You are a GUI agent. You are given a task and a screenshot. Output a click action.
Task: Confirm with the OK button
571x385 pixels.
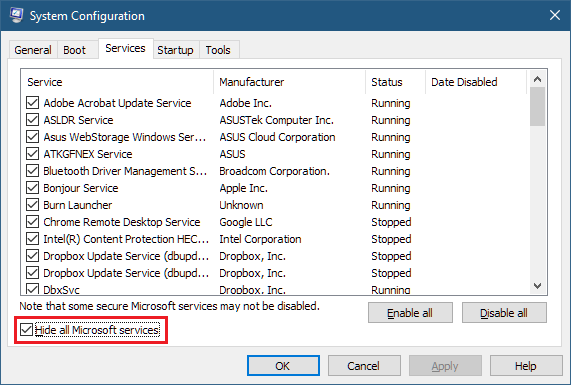pyautogui.click(x=283, y=366)
